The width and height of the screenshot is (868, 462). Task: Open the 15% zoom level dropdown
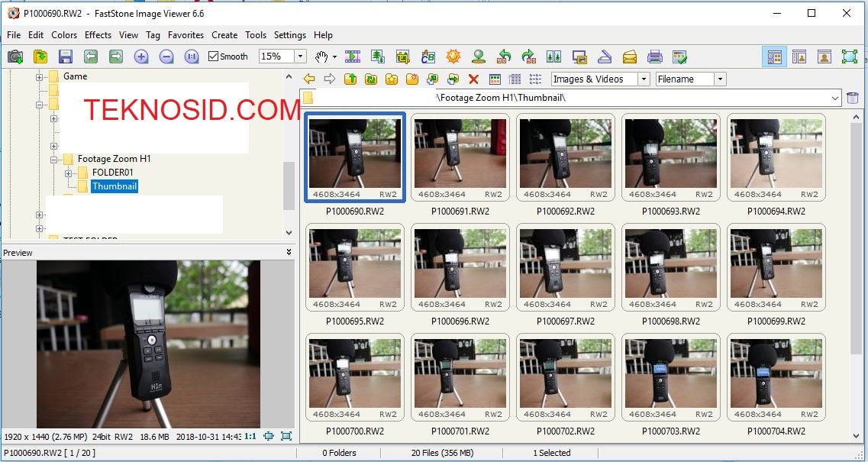[x=300, y=57]
